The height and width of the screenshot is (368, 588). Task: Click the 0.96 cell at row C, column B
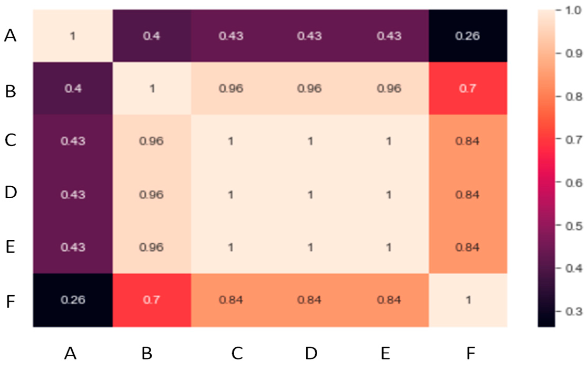click(152, 141)
